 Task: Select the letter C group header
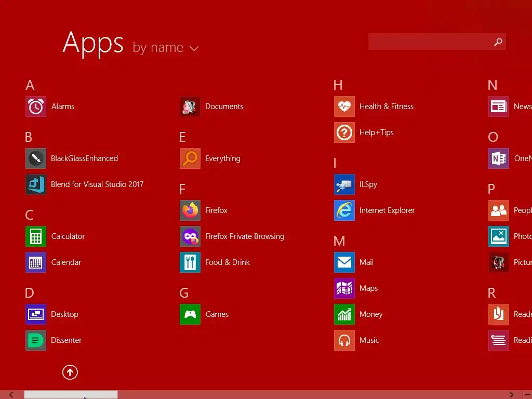point(29,215)
